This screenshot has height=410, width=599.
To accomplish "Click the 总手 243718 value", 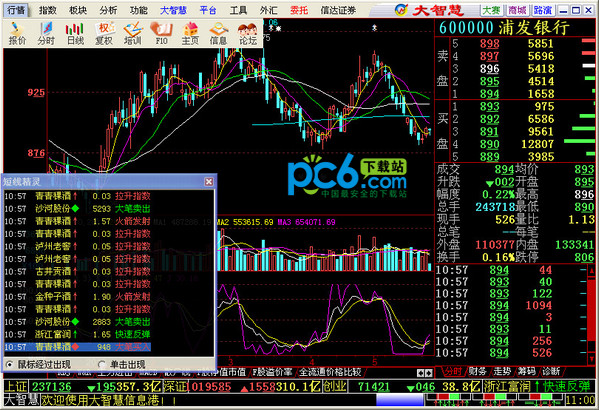I will [x=495, y=207].
